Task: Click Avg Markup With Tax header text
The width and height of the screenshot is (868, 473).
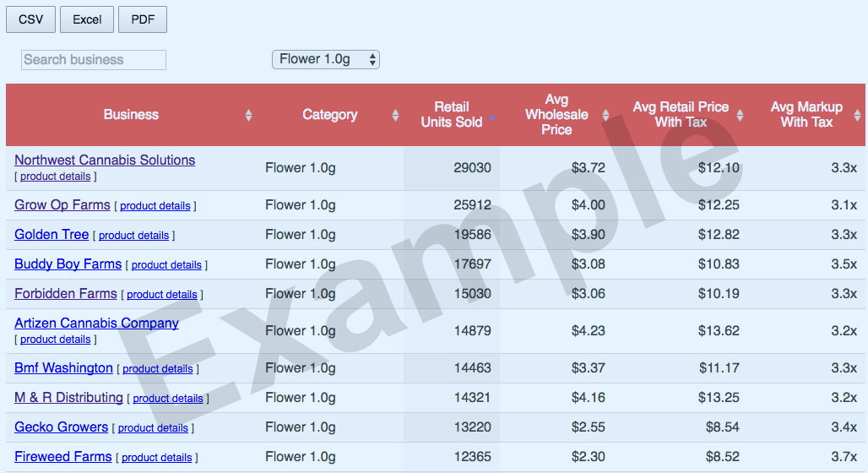Action: click(806, 115)
